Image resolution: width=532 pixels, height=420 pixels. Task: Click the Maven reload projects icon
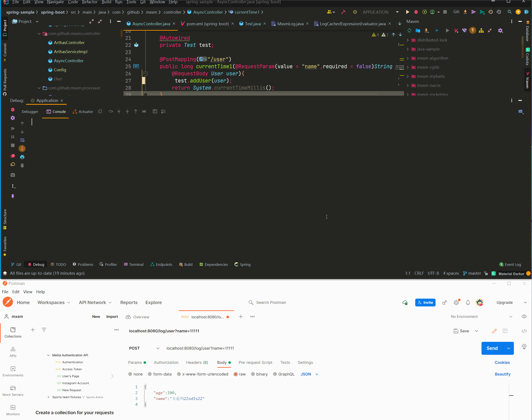coord(409,30)
